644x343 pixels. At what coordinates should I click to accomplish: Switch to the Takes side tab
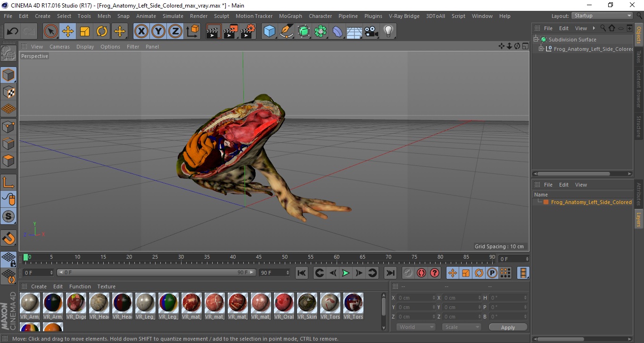pos(639,56)
